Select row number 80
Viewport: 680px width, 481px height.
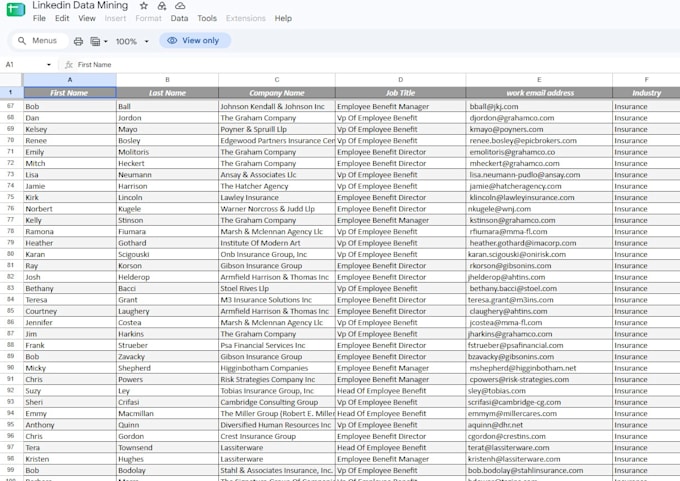click(11, 254)
